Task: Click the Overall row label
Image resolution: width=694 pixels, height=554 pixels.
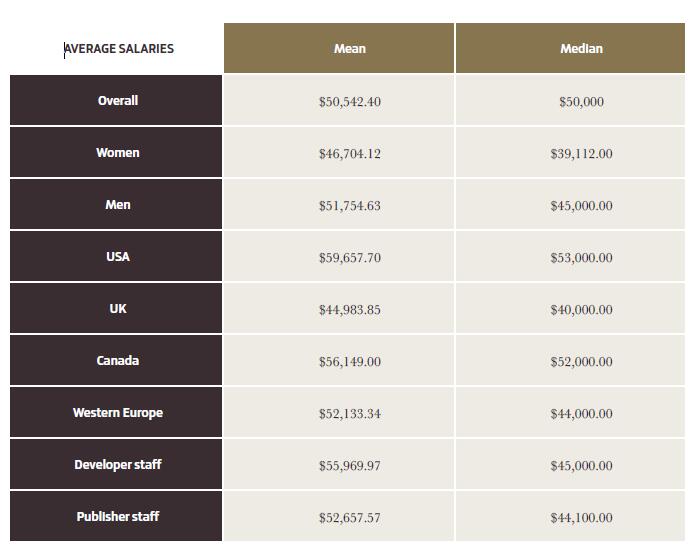Action: click(116, 100)
